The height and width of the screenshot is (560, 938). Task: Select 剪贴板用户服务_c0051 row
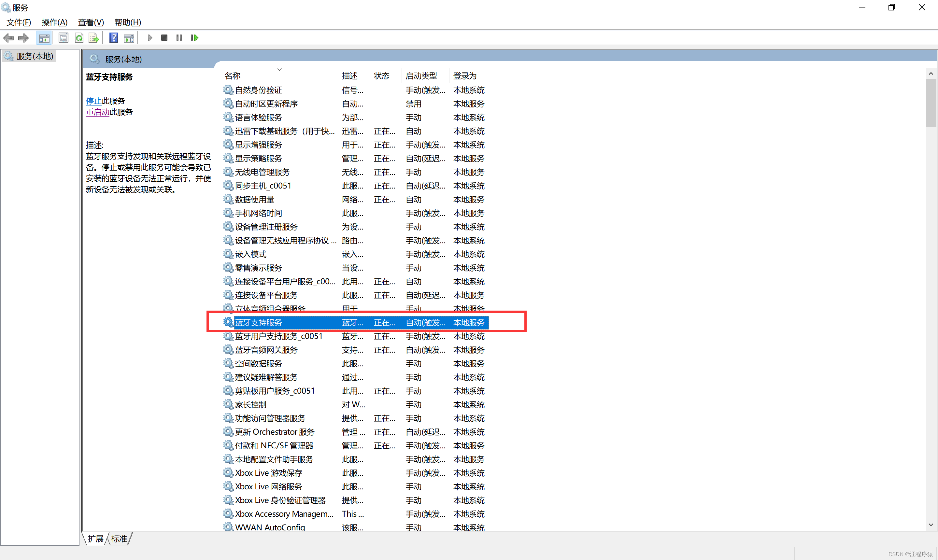click(x=355, y=391)
